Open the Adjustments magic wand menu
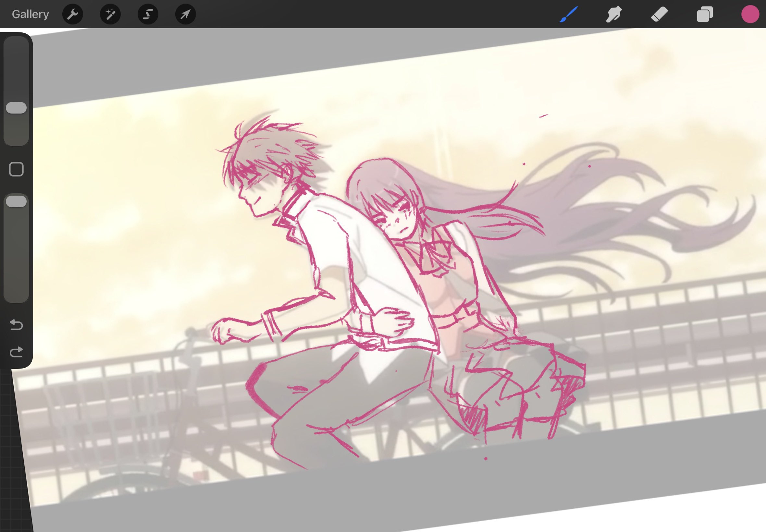This screenshot has height=532, width=766. point(110,14)
